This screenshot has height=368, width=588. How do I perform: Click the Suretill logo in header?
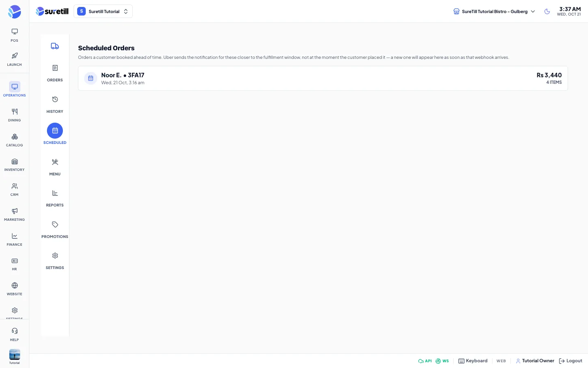[52, 11]
